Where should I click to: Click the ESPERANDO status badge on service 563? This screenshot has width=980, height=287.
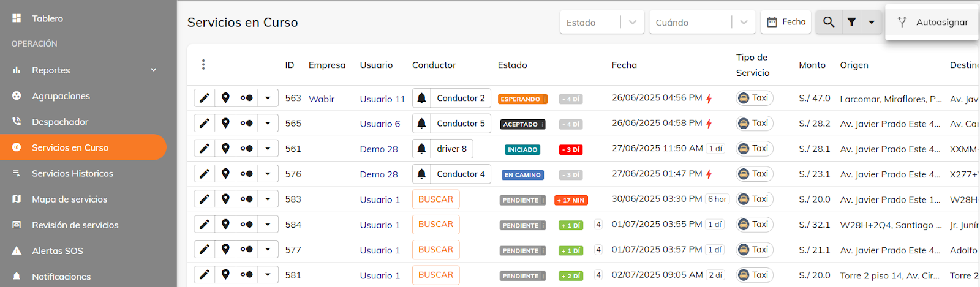pos(522,99)
